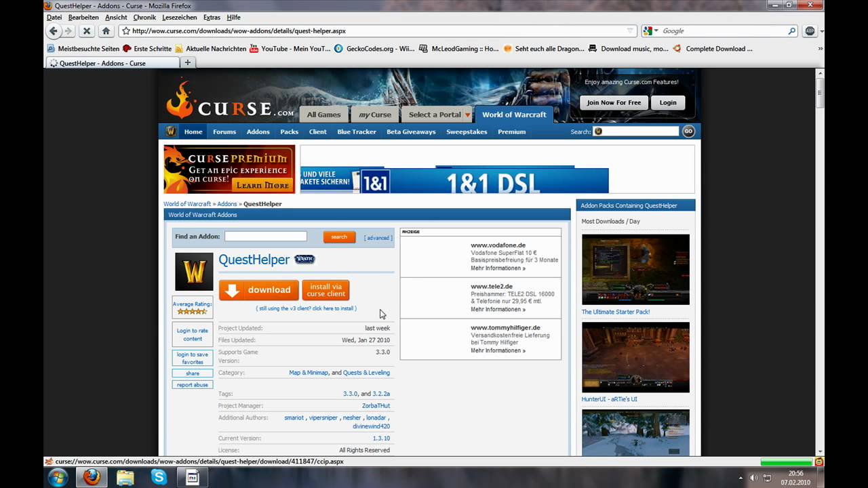Show hidden tray icons arrow
Screen dimensions: 868x488
coord(741,478)
